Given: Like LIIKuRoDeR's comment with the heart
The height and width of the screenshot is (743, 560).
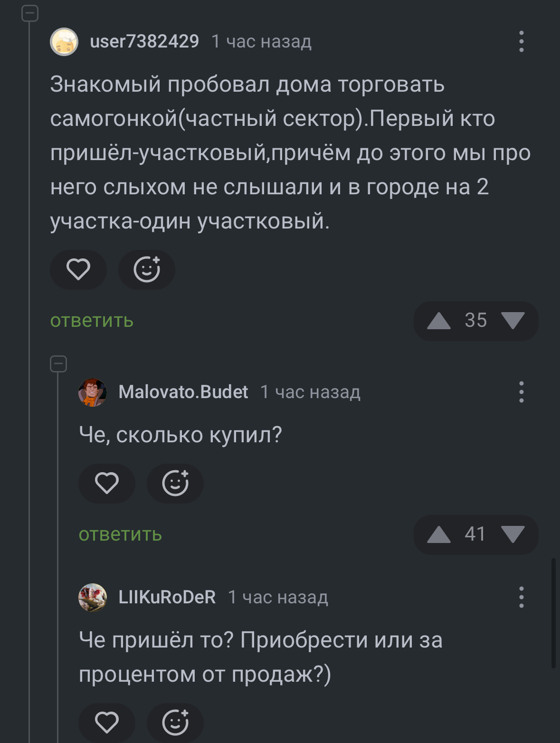Looking at the screenshot, I should tap(107, 723).
